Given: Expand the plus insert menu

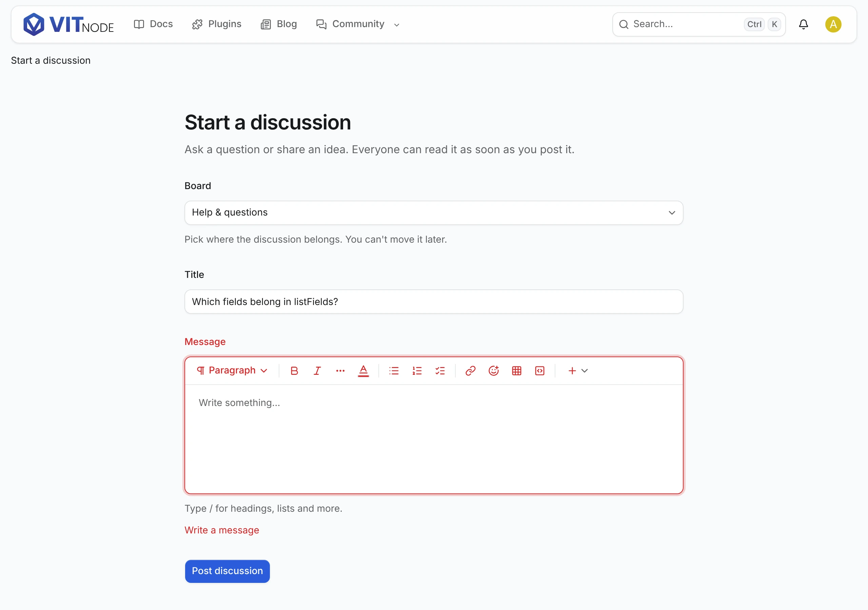Looking at the screenshot, I should pyautogui.click(x=578, y=371).
